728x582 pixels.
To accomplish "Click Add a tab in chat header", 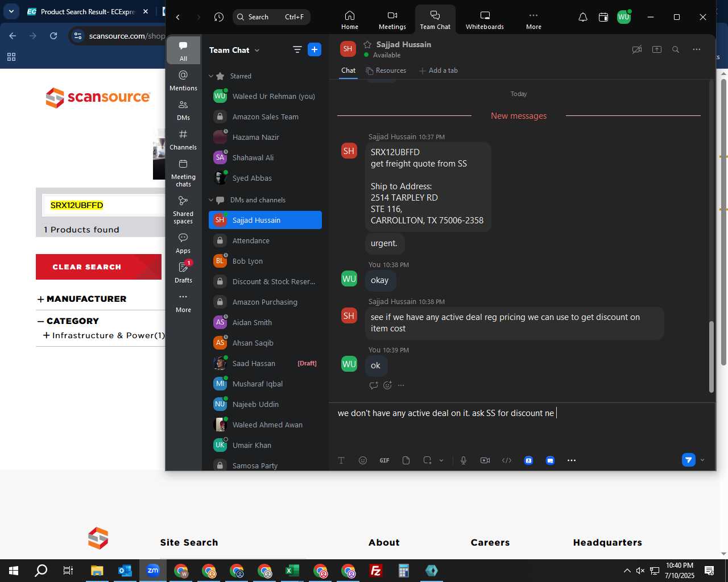I will click(438, 70).
